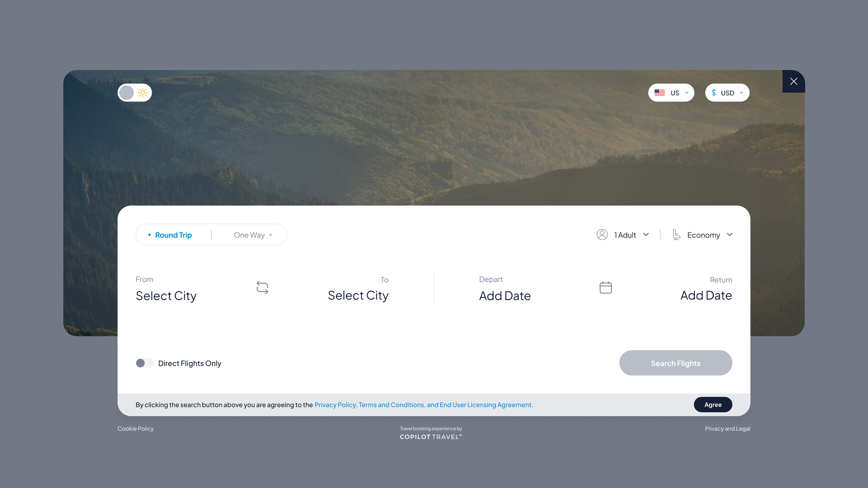The image size is (868, 488).
Task: Close the booking overlay with X
Action: tap(793, 81)
